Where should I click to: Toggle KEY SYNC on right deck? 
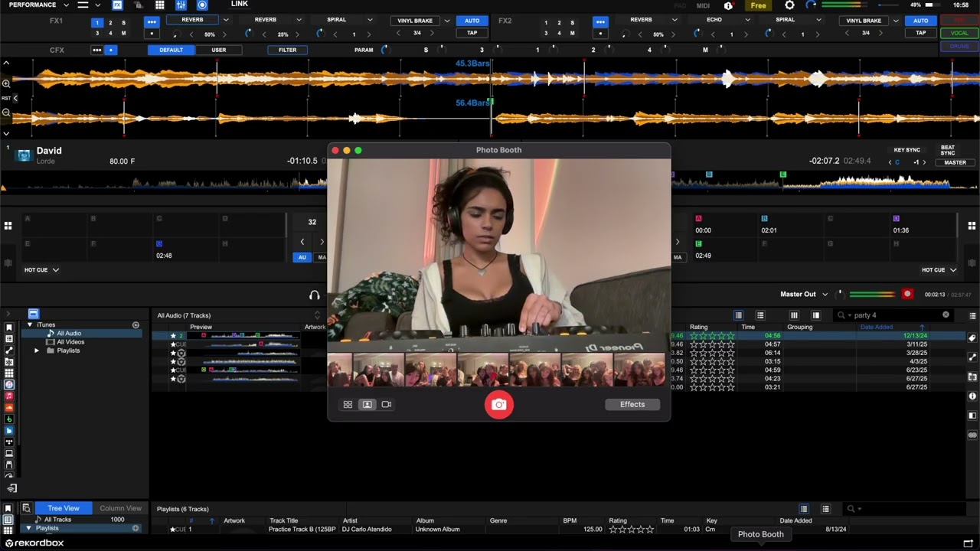(906, 150)
